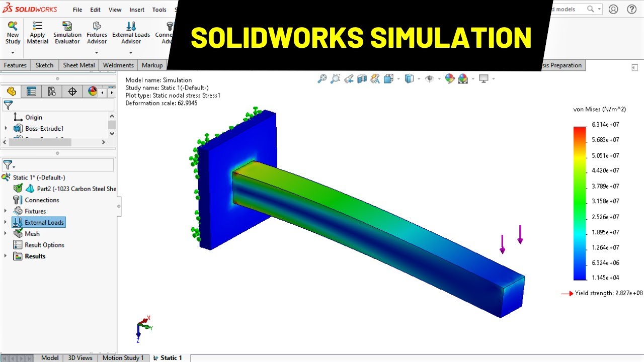Click the Apply Scene icon
Image resolution: width=644 pixels, height=362 pixels.
coord(463,78)
